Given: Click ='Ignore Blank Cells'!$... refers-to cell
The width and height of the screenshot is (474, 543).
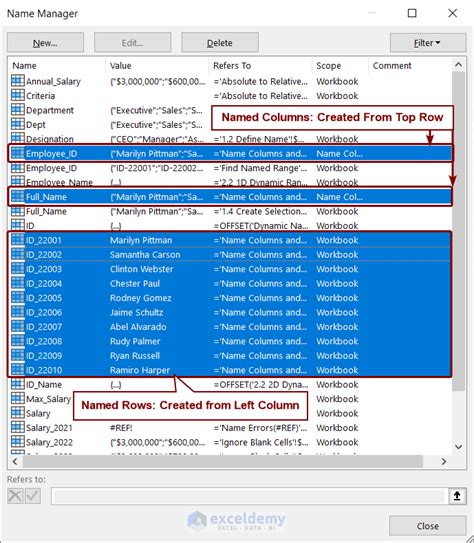Looking at the screenshot, I should coord(261,442).
